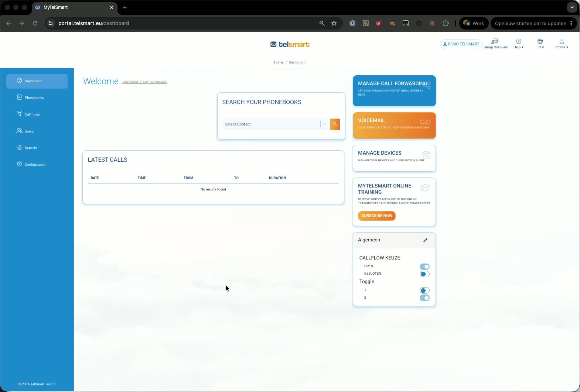
Task: Click the Call flows diagram icon
Action: (x=20, y=114)
